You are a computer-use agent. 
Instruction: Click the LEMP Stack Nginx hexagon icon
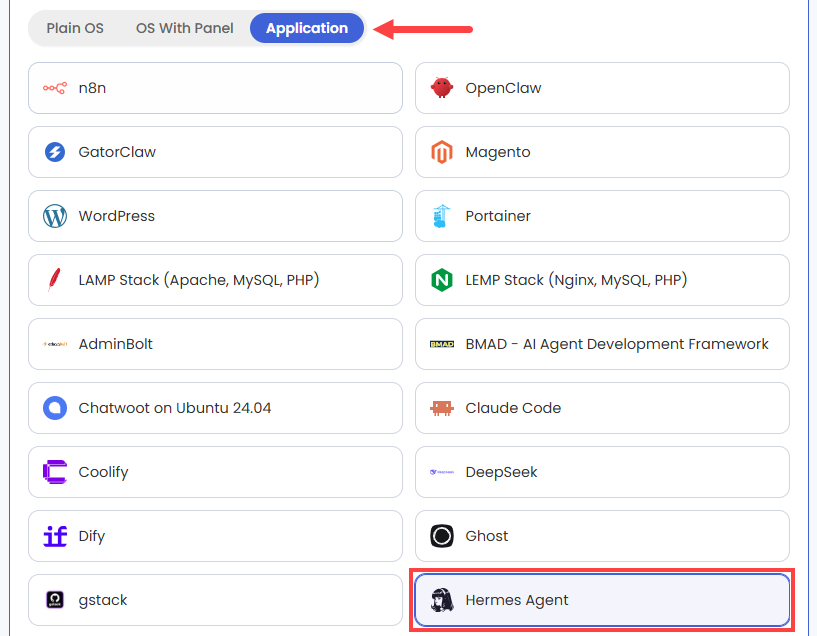pos(442,280)
